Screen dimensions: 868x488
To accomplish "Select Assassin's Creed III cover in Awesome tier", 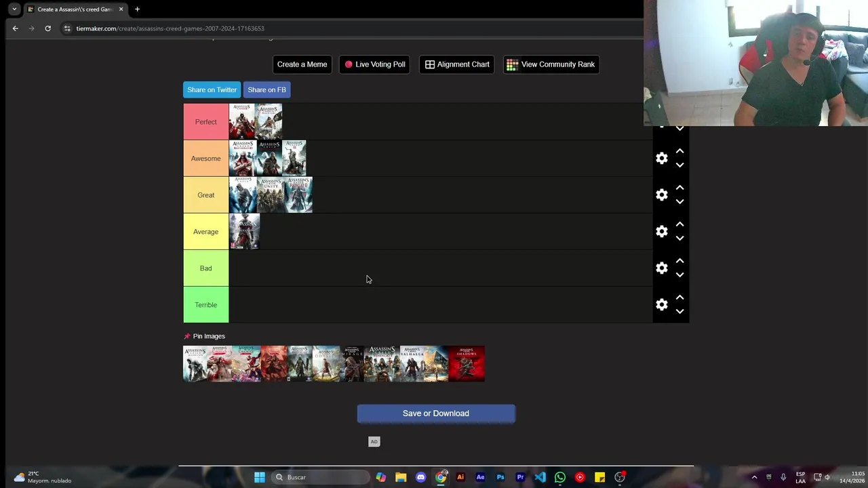I will tap(294, 159).
